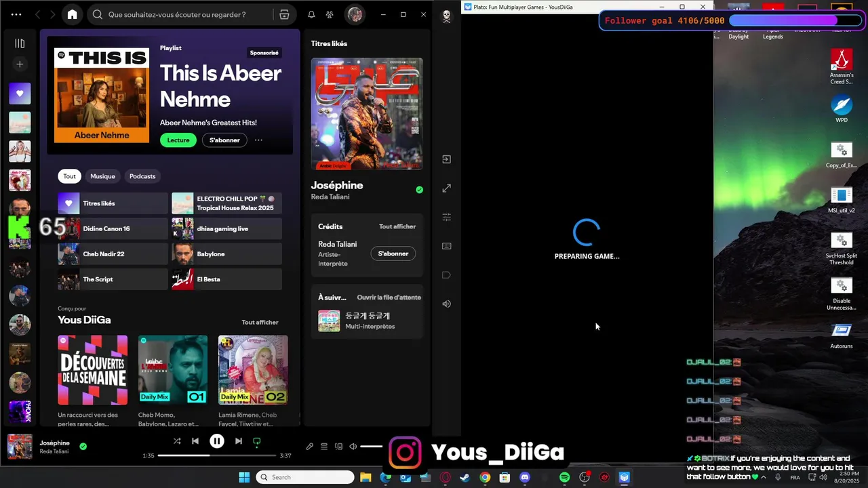The image size is (868, 488).
Task: Mute Spotify with volume speaker icon
Action: (353, 447)
